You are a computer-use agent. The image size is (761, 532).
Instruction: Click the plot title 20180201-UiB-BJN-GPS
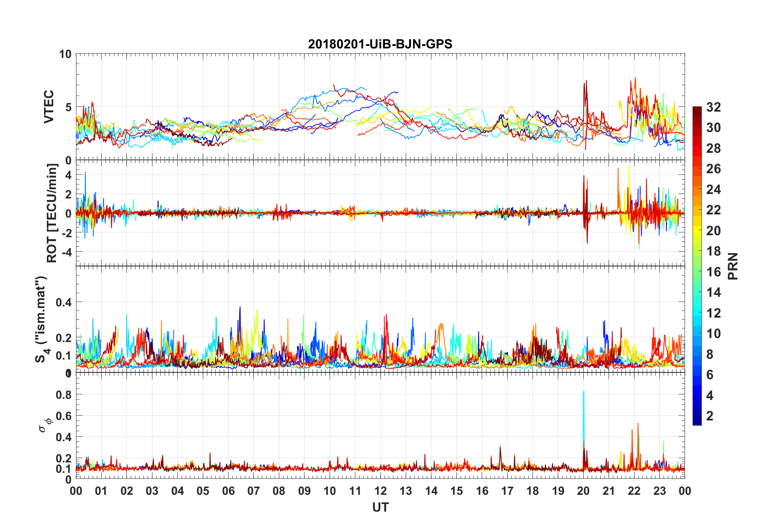coord(380,44)
